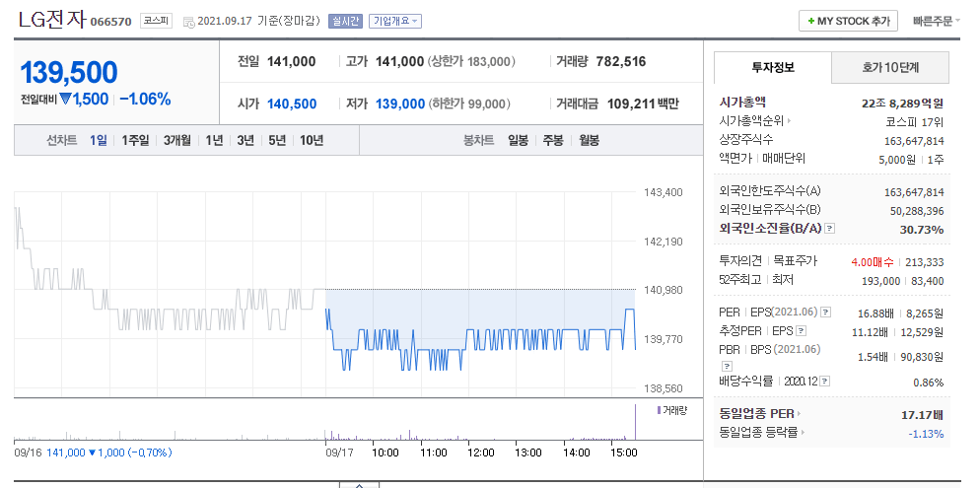Click the 22조 8,289억원 market cap value
This screenshot has height=488, width=980.
coord(902,104)
